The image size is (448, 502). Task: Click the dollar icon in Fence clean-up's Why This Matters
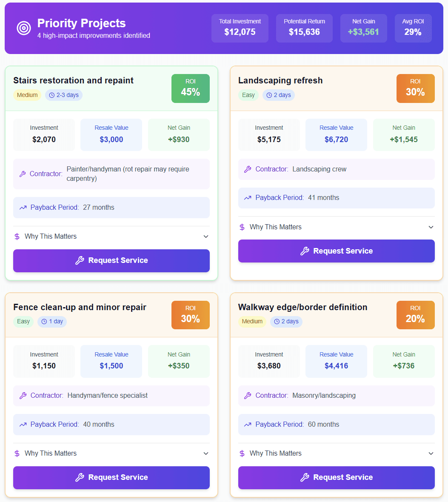click(17, 454)
